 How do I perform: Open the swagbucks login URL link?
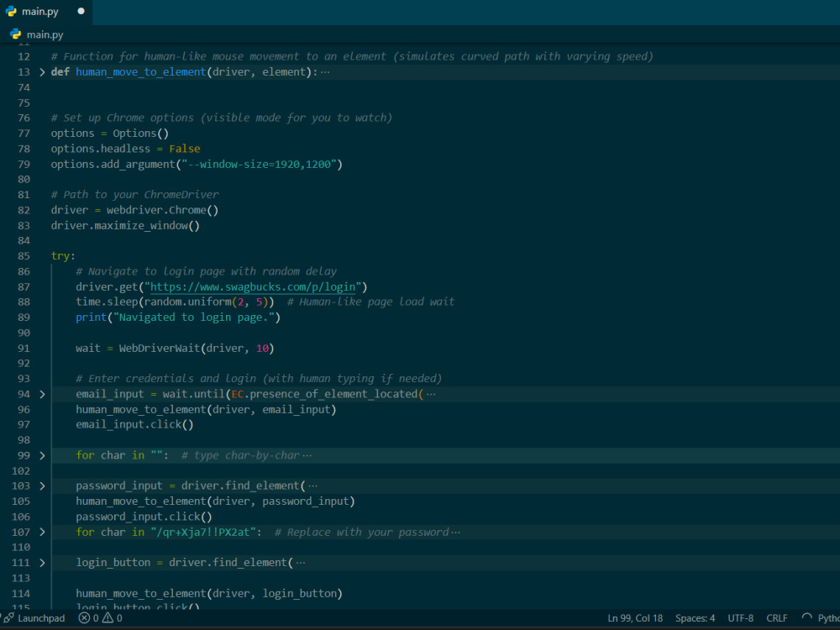point(253,286)
